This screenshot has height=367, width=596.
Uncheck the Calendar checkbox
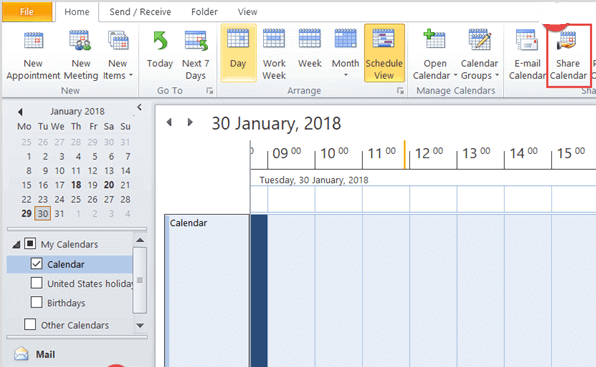[x=36, y=263]
